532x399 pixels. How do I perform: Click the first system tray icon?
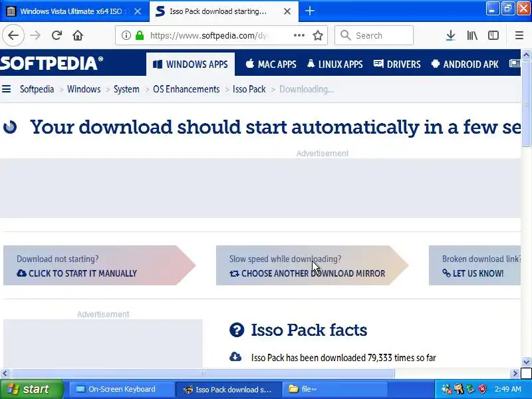coord(447,389)
